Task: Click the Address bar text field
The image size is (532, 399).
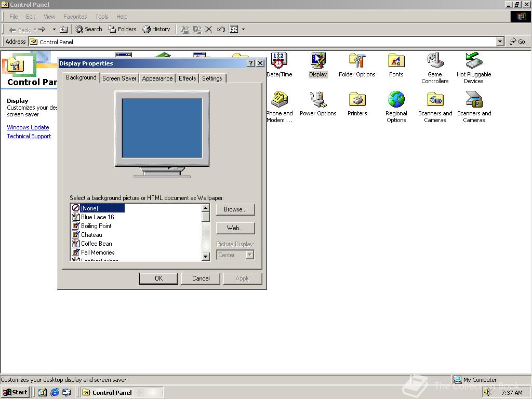Action: coord(262,42)
